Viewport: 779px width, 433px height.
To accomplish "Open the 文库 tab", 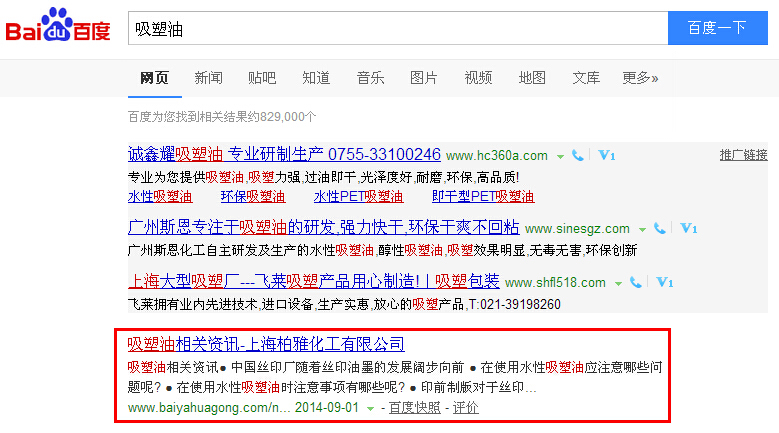I will click(586, 78).
